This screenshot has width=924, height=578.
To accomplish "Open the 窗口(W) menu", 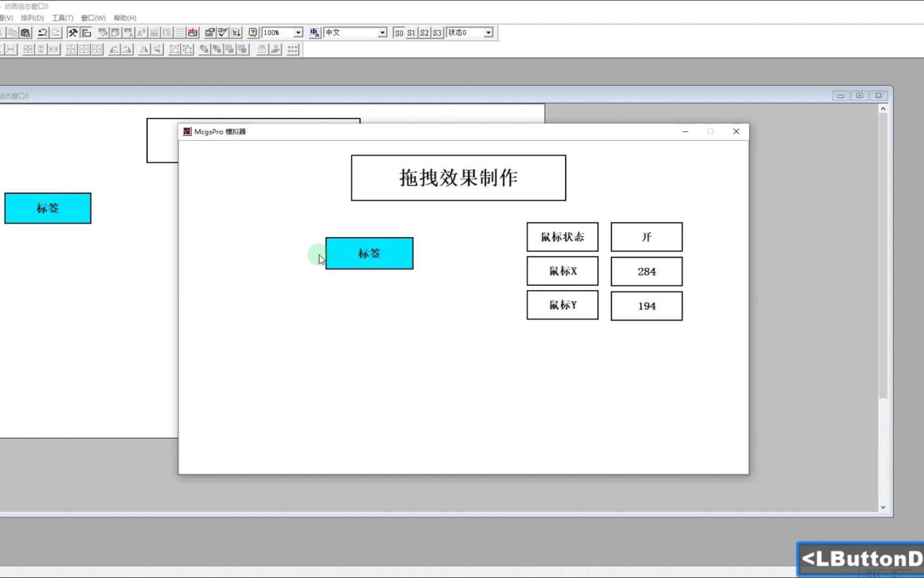I will pyautogui.click(x=94, y=18).
